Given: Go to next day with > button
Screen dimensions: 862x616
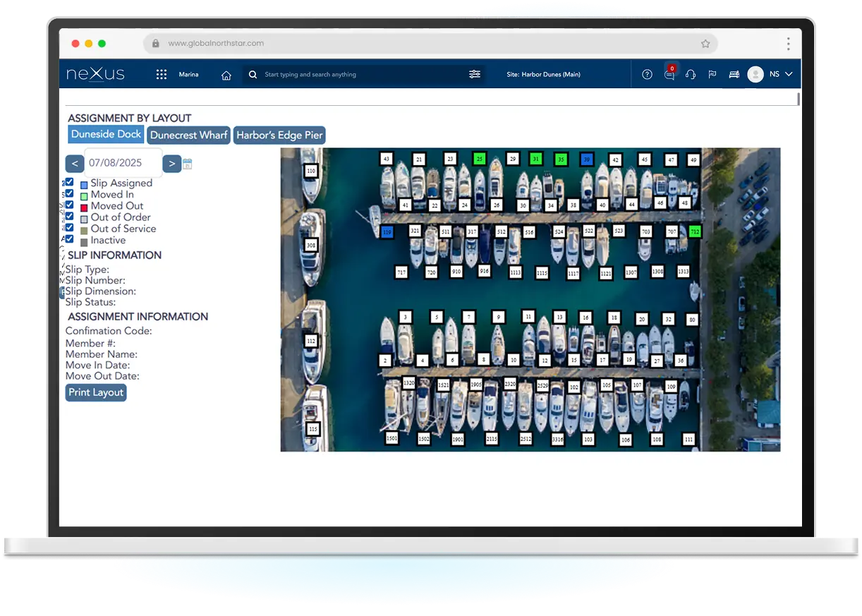Looking at the screenshot, I should pyautogui.click(x=171, y=164).
